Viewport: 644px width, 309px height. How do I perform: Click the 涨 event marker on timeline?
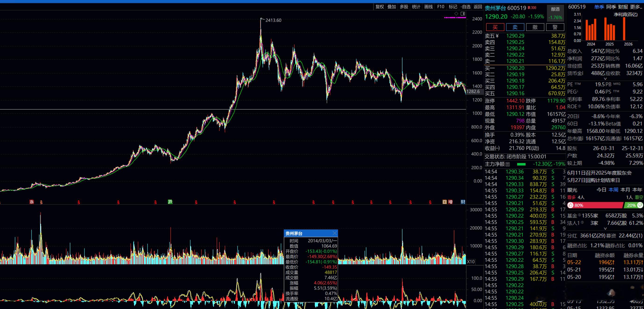click(32, 202)
